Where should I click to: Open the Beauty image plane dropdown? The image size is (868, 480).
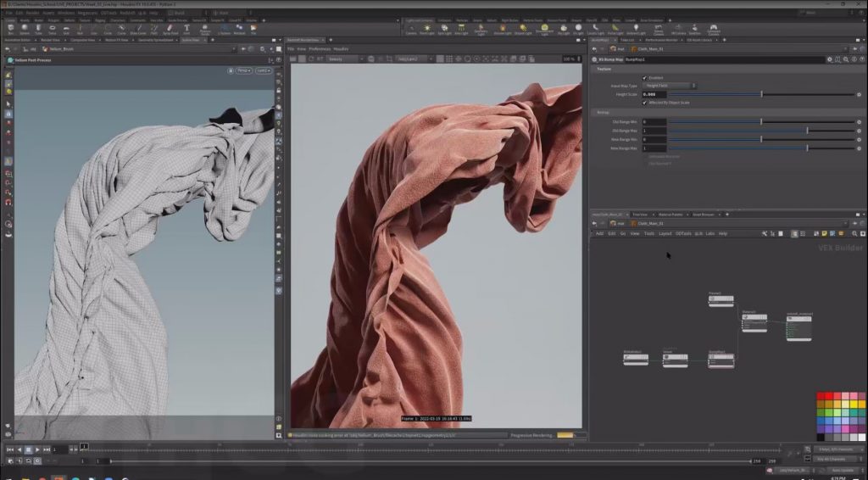coord(346,59)
